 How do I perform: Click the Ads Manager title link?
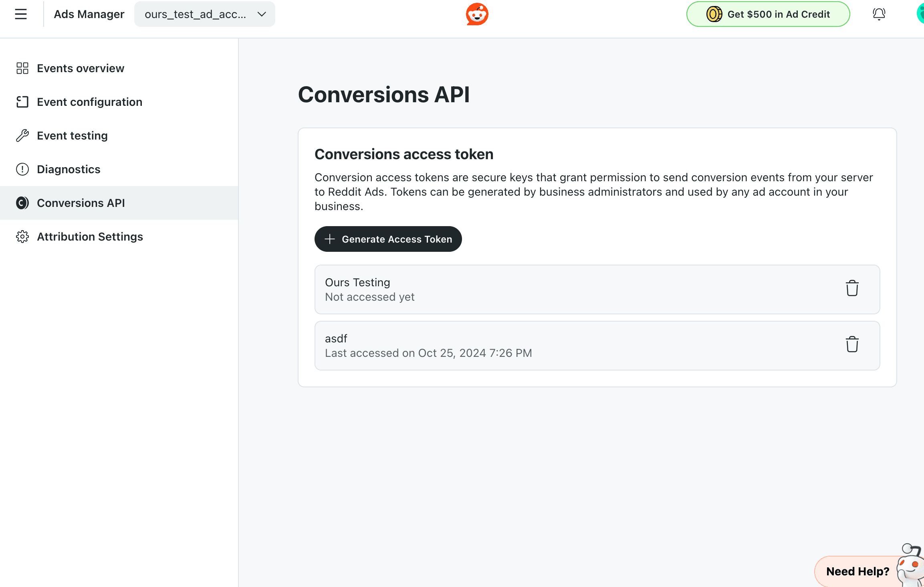tap(89, 14)
